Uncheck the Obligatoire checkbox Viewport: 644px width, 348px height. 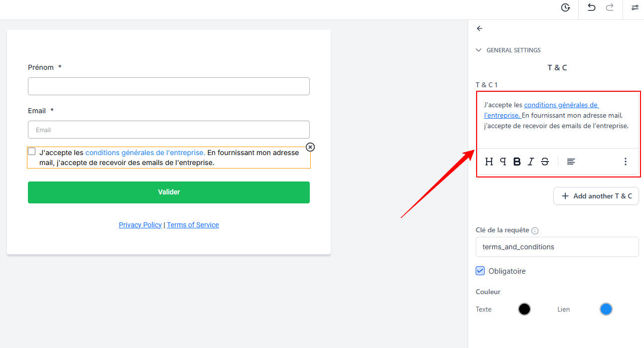click(480, 271)
